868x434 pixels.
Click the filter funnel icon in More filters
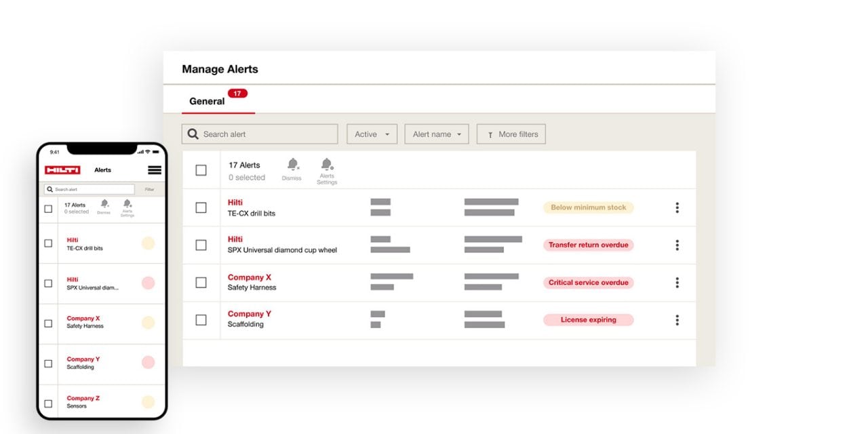click(490, 135)
